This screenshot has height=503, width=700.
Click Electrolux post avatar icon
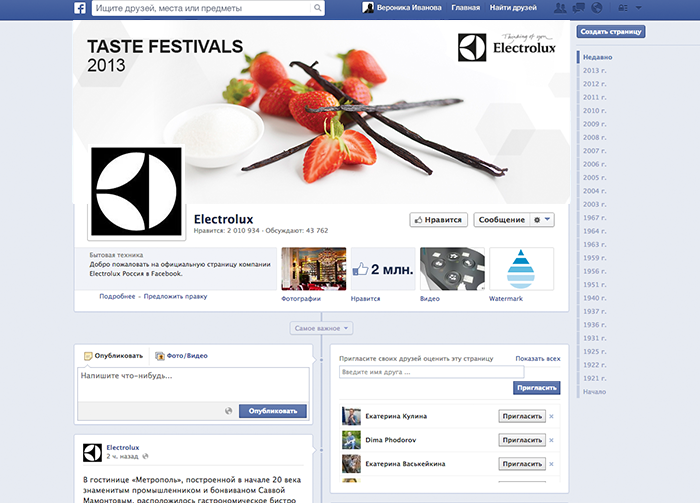click(x=92, y=453)
